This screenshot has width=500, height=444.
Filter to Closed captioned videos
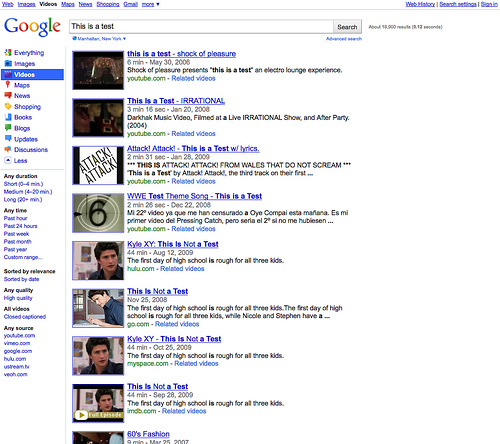pyautogui.click(x=25, y=317)
